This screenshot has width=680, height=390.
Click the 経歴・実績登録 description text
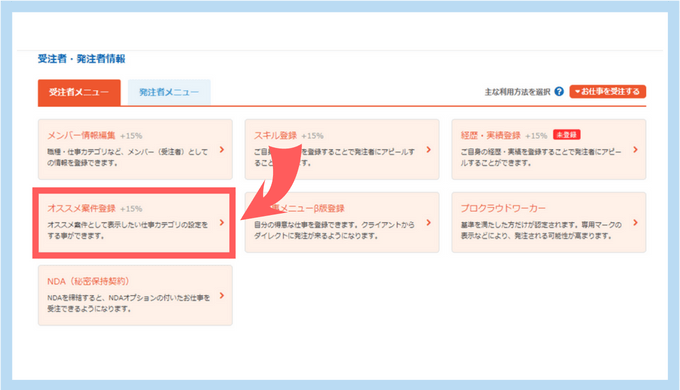541,157
